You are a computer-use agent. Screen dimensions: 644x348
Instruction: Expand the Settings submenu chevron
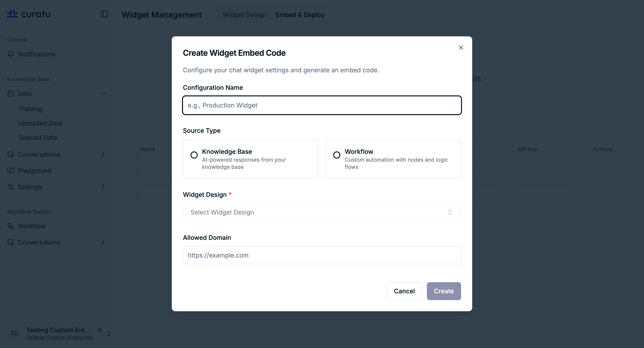point(103,187)
